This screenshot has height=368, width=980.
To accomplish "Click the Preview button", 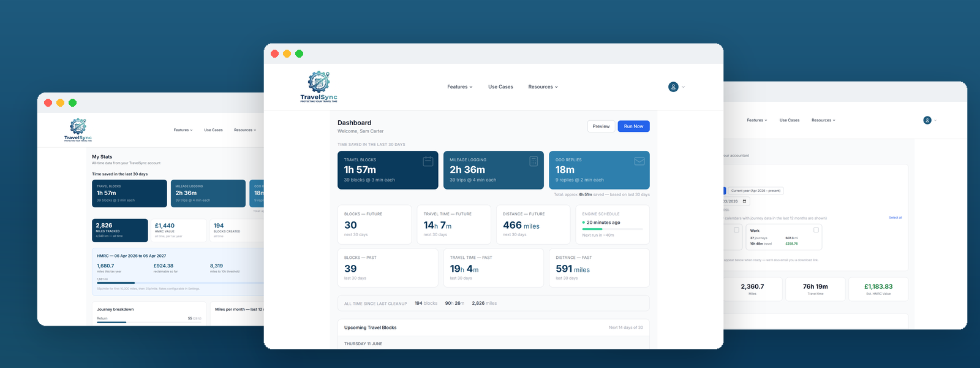I will click(x=601, y=126).
